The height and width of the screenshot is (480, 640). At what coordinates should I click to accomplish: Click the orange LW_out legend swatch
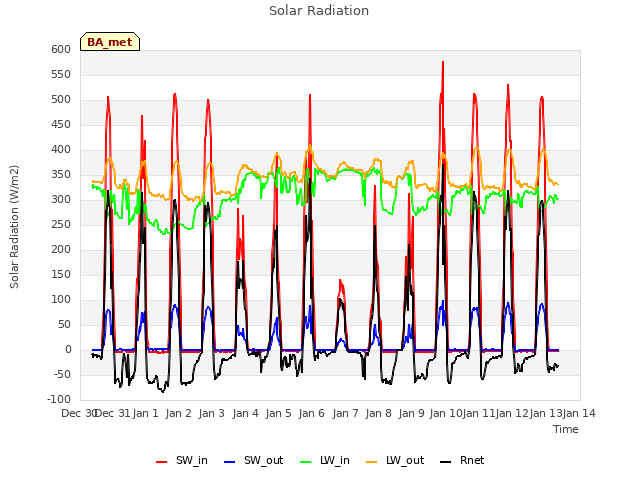(x=372, y=462)
